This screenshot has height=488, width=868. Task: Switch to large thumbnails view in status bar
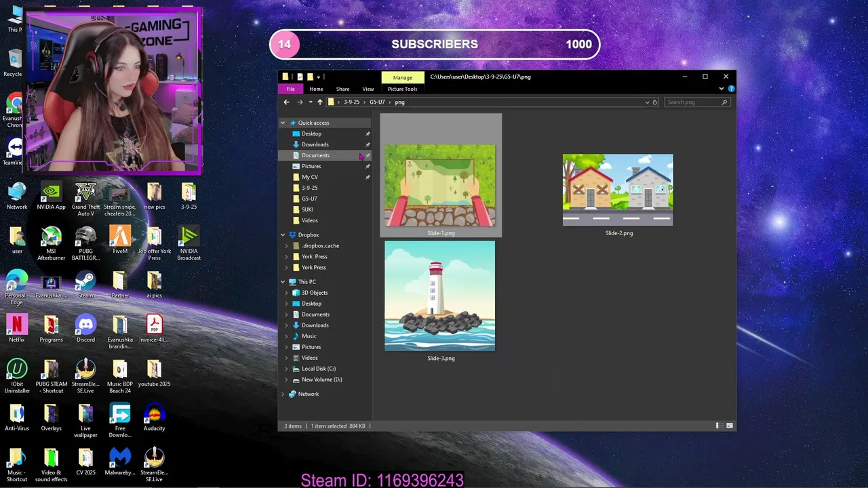click(x=730, y=426)
